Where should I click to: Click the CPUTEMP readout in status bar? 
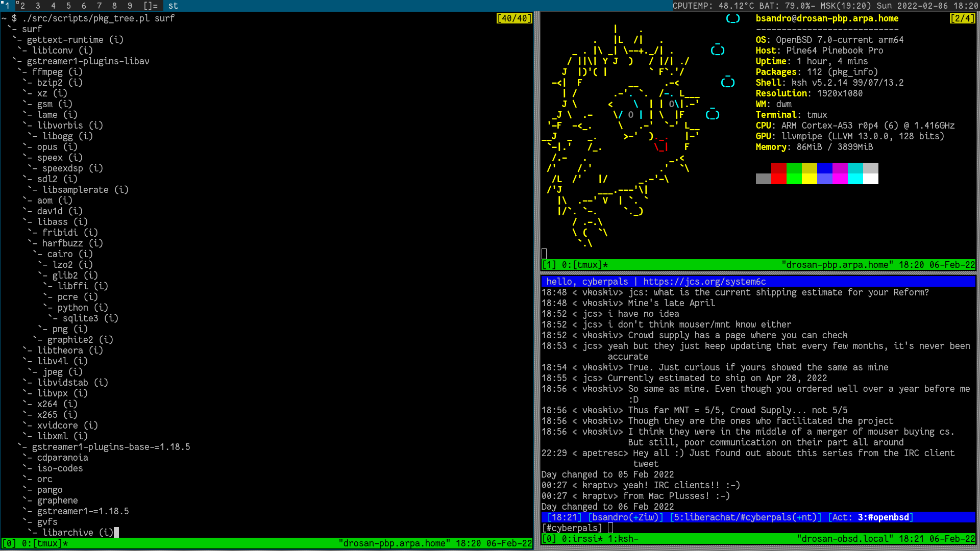pos(713,6)
